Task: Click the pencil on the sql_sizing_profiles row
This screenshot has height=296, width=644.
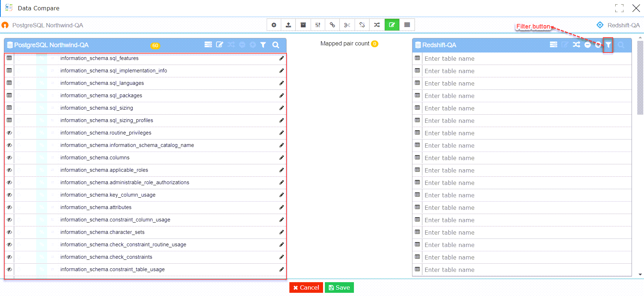Action: [x=282, y=120]
